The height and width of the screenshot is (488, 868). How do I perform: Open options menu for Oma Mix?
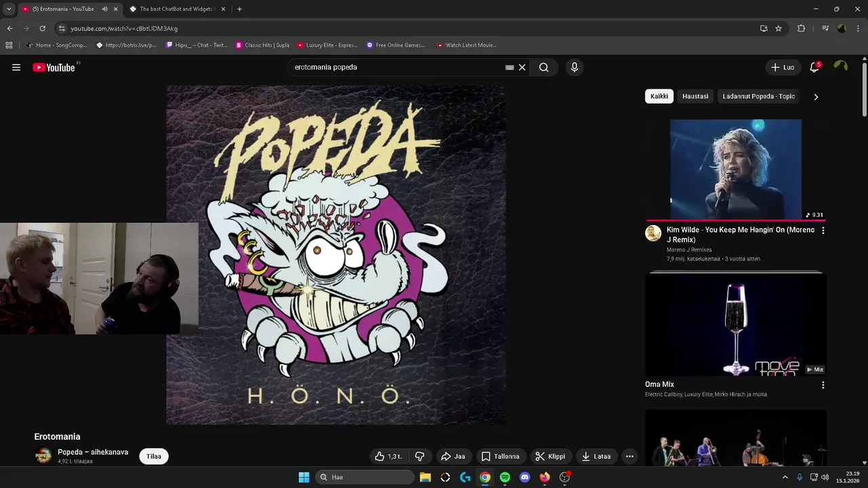(823, 385)
